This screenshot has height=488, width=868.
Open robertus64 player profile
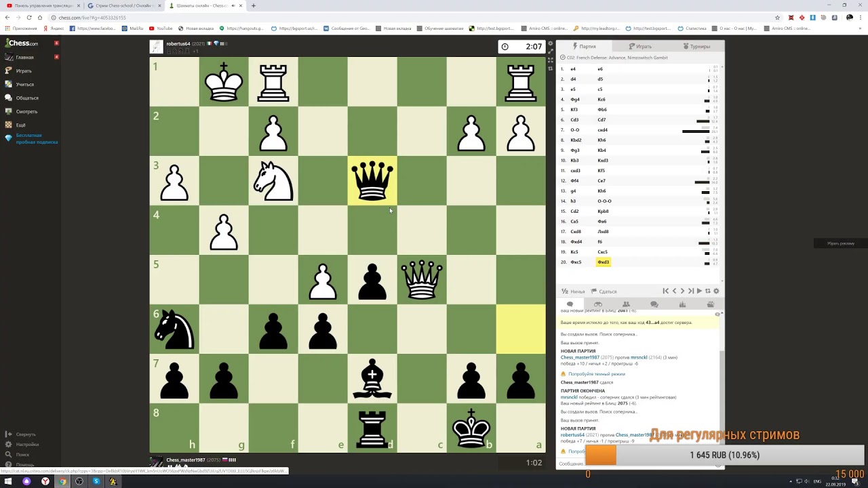click(x=178, y=43)
